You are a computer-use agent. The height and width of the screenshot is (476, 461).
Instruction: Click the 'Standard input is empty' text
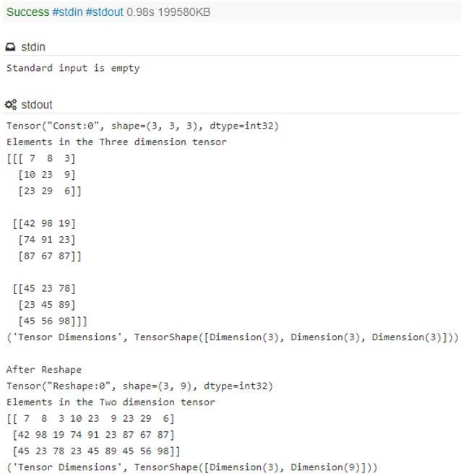point(73,68)
